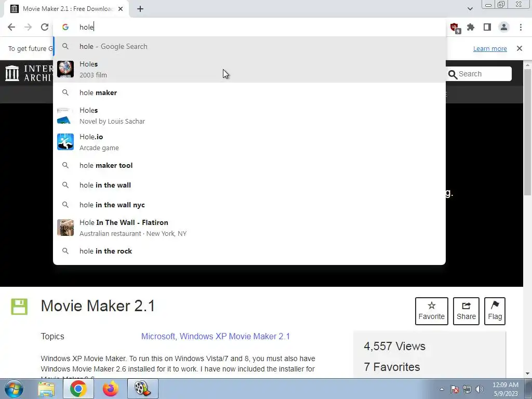532x399 pixels.
Task: Click the Action Center flag tray icon
Action: [x=455, y=389]
